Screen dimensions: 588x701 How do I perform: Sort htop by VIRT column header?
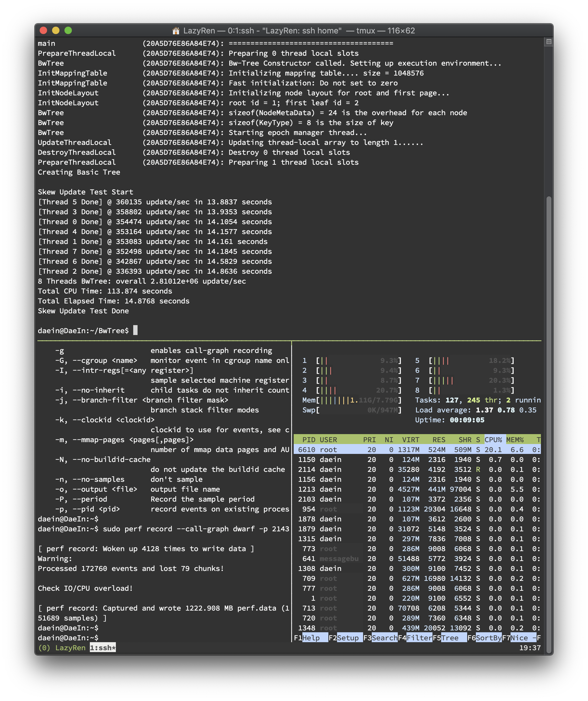point(410,440)
